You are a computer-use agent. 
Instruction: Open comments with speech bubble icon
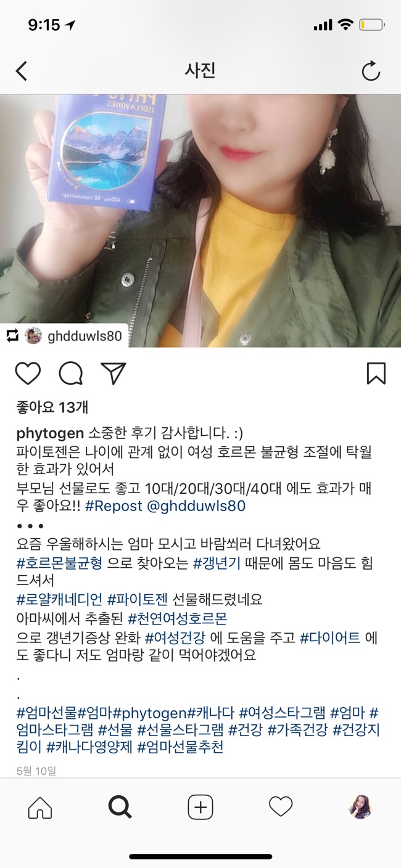click(71, 374)
